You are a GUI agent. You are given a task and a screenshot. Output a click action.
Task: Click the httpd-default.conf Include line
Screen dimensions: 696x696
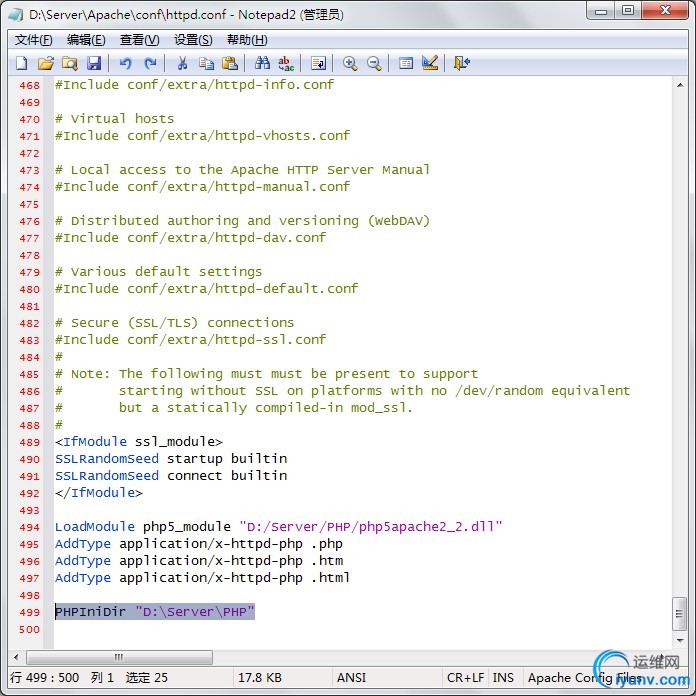[x=206, y=289]
